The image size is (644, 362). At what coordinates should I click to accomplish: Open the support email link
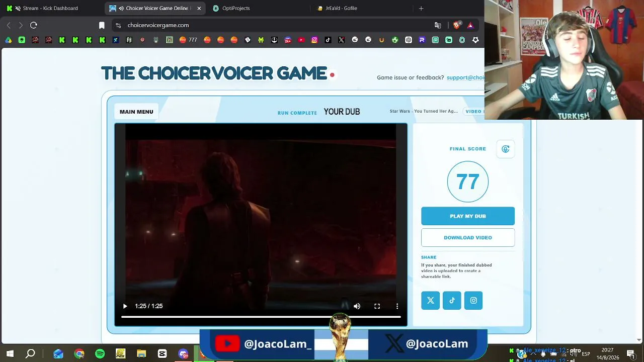(x=465, y=77)
